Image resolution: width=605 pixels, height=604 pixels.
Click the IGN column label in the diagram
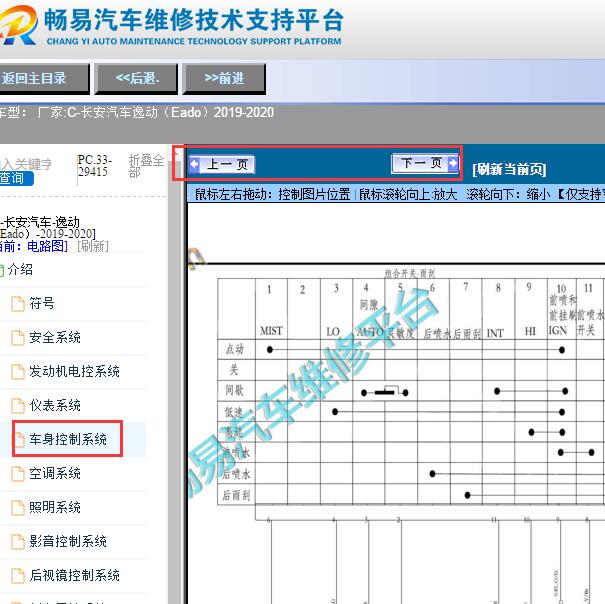tap(558, 330)
